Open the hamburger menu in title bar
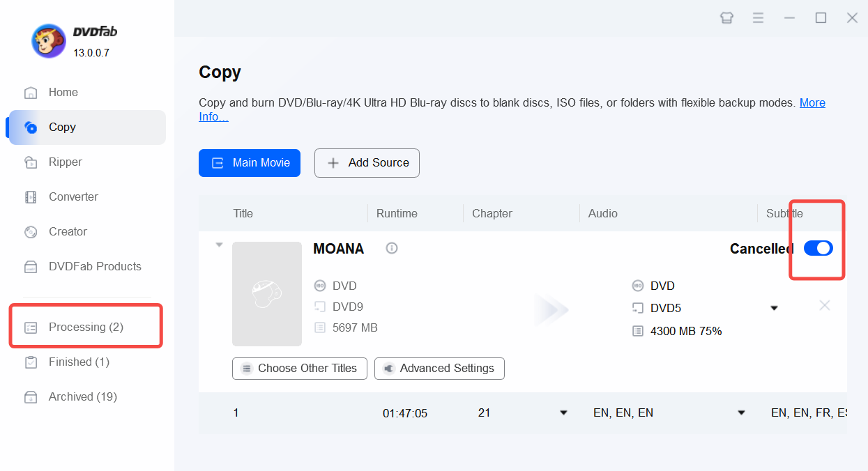The width and height of the screenshot is (868, 471). coord(759,18)
